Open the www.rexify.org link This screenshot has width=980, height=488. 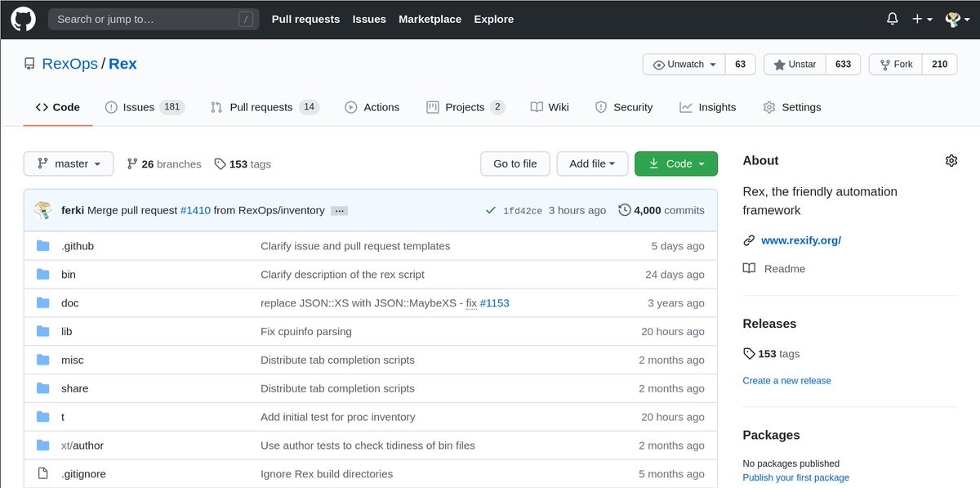[x=801, y=240]
